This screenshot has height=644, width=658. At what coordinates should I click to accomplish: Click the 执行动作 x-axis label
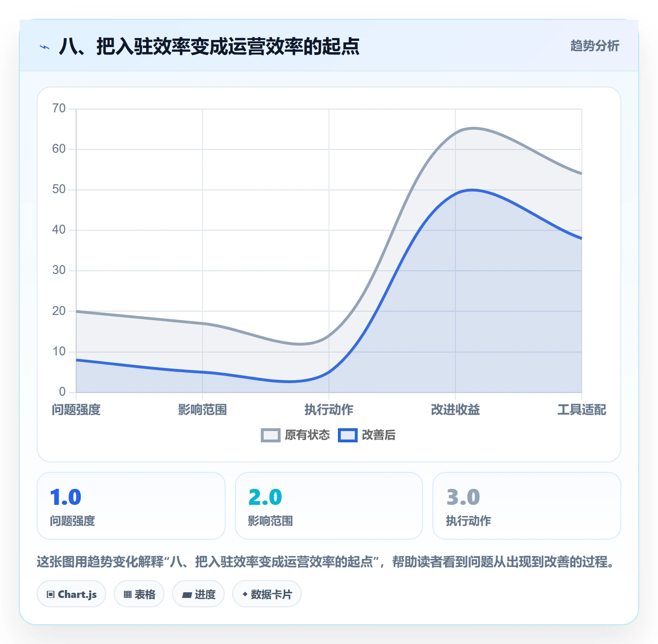click(329, 410)
